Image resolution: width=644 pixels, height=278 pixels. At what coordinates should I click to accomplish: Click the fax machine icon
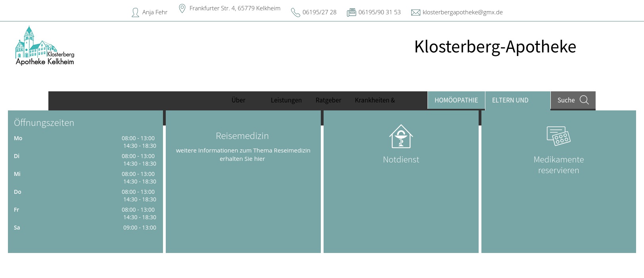[x=351, y=13]
